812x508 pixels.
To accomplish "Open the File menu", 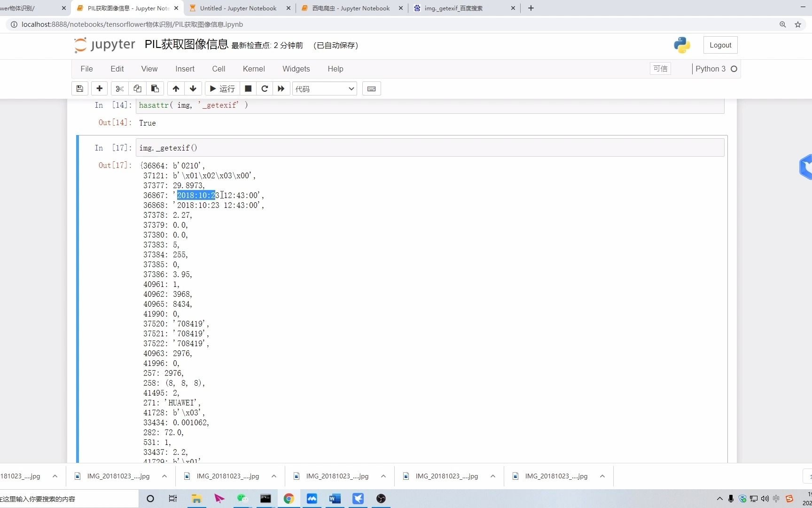I will pyautogui.click(x=86, y=69).
